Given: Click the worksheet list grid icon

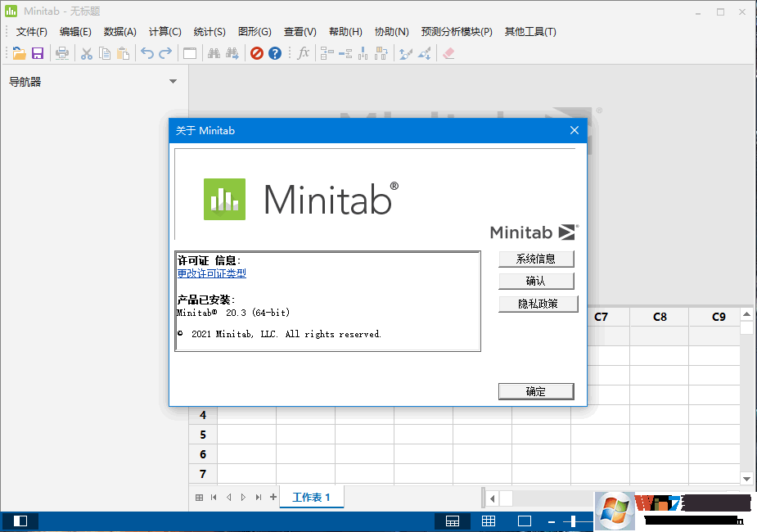Looking at the screenshot, I should click(x=199, y=498).
